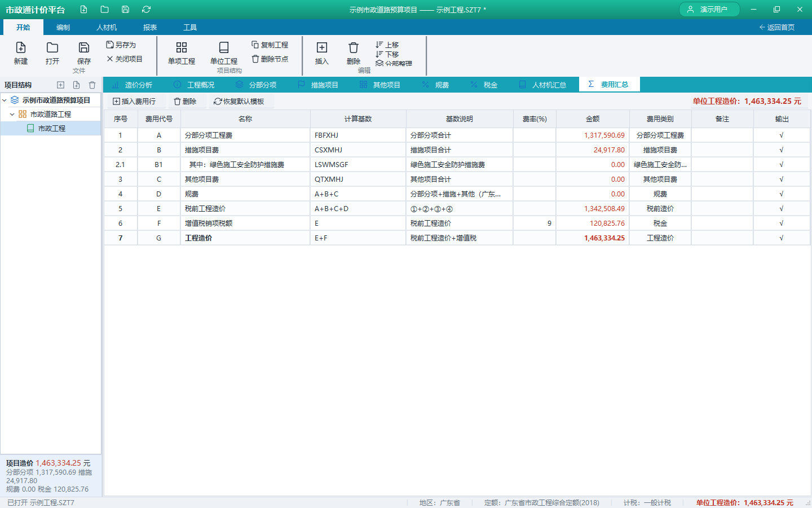
Task: Click the ribbon 删除 trash icon in 编辑 group
Action: point(354,48)
